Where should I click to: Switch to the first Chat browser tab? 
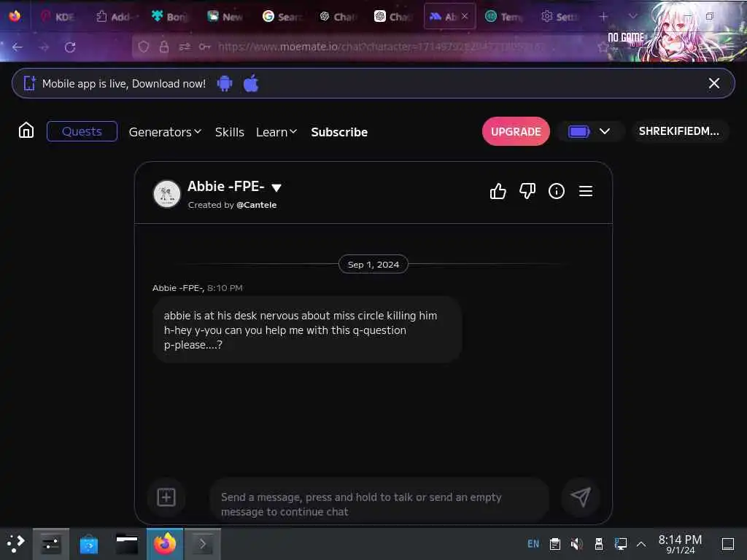337,17
